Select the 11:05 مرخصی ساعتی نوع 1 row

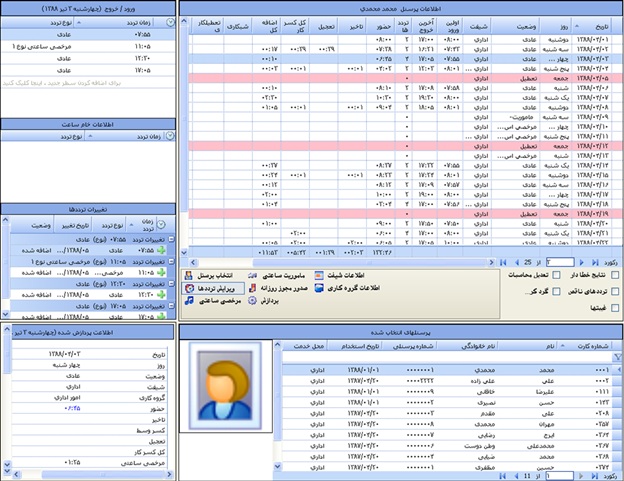tap(88, 47)
